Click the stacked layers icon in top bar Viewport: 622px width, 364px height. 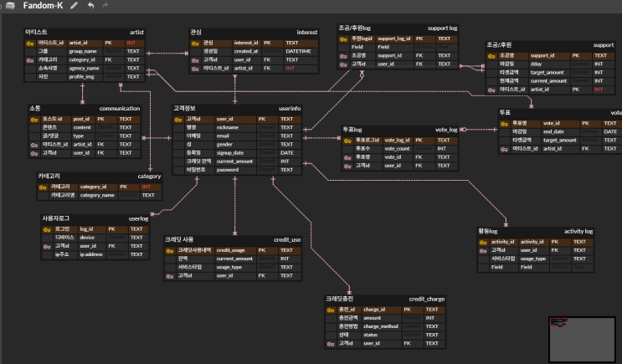click(10, 6)
